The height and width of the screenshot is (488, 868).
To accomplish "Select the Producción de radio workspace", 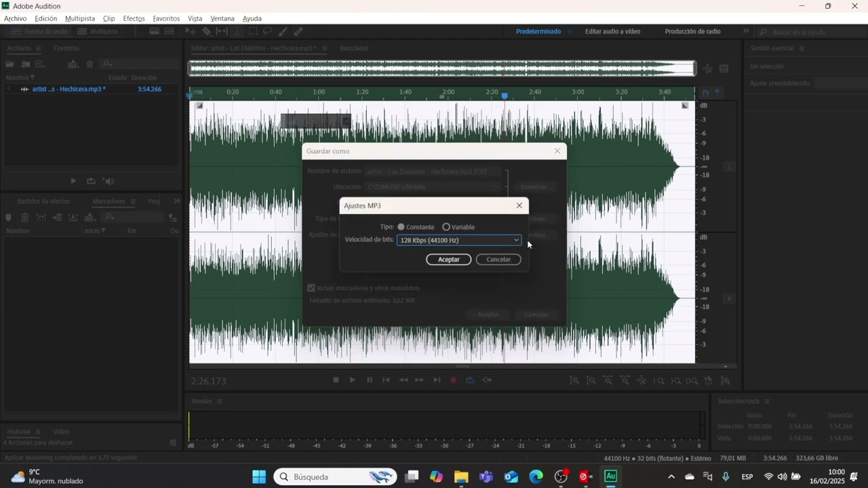I will tap(692, 31).
